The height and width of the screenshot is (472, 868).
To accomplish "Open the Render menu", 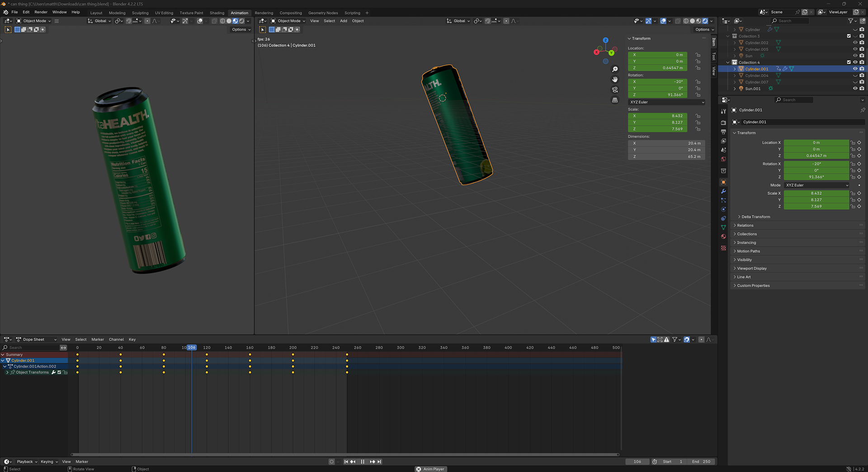I will click(x=41, y=12).
